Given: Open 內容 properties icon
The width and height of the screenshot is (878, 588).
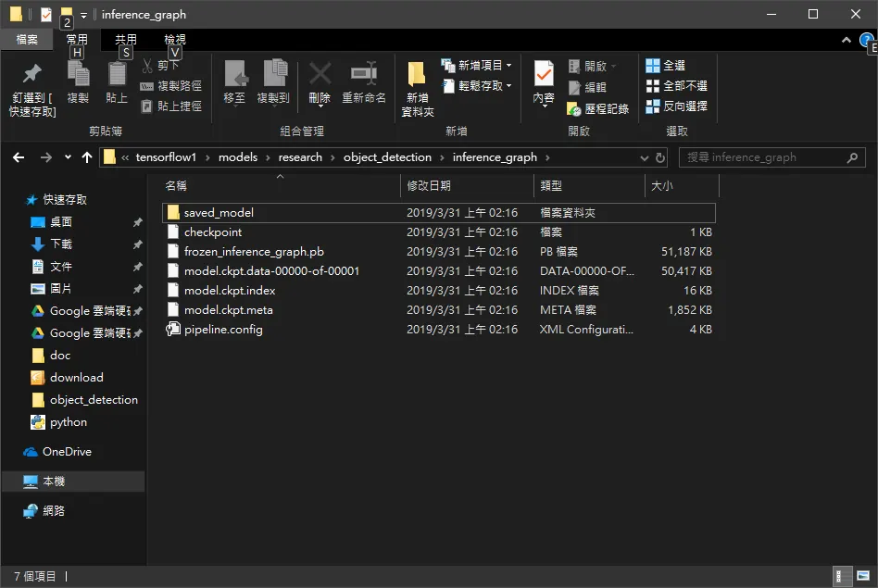Looking at the screenshot, I should pyautogui.click(x=544, y=73).
